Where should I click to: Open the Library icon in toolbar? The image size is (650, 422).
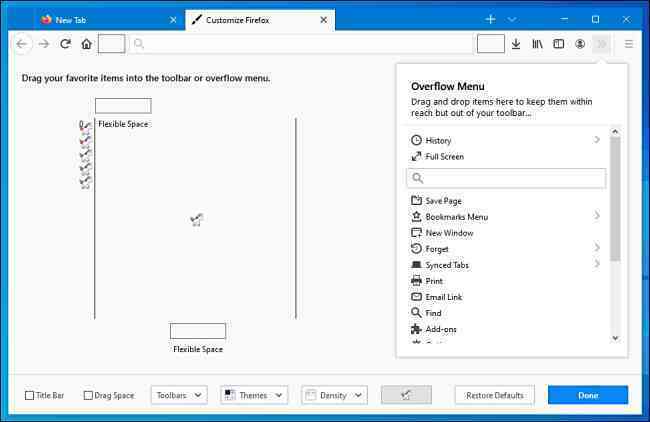coord(537,44)
